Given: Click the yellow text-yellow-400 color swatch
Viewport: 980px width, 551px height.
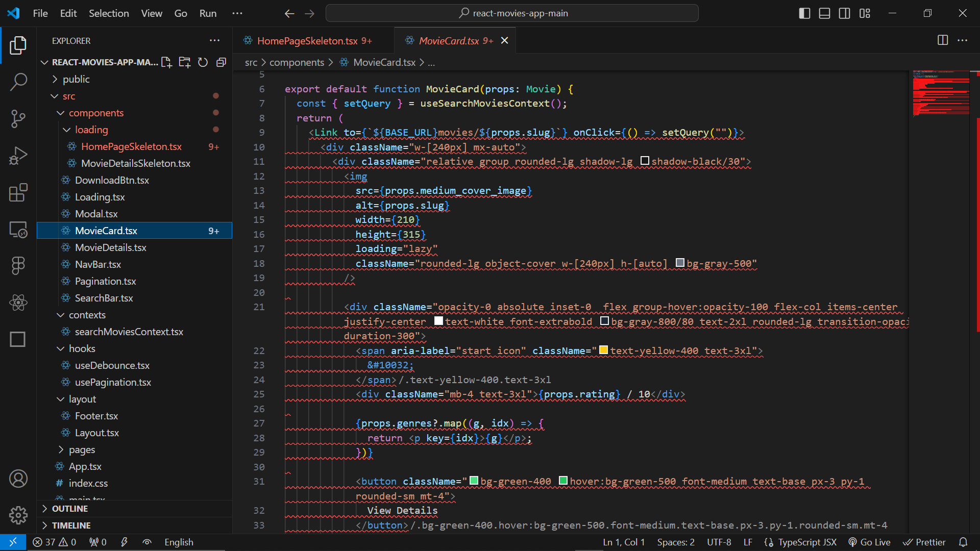Looking at the screenshot, I should (x=603, y=350).
